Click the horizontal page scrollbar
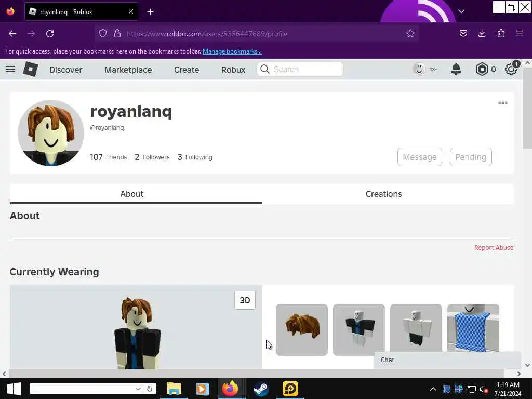This screenshot has height=399, width=532. coord(256,374)
